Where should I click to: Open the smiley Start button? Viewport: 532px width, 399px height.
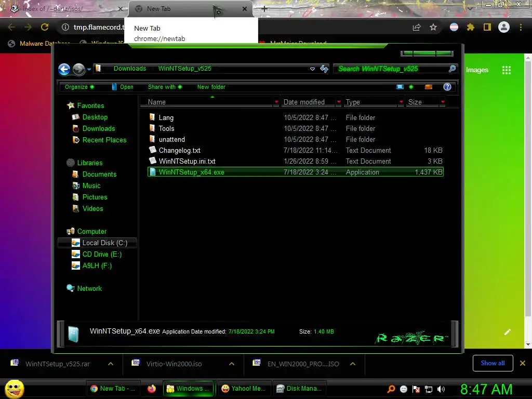pyautogui.click(x=14, y=389)
